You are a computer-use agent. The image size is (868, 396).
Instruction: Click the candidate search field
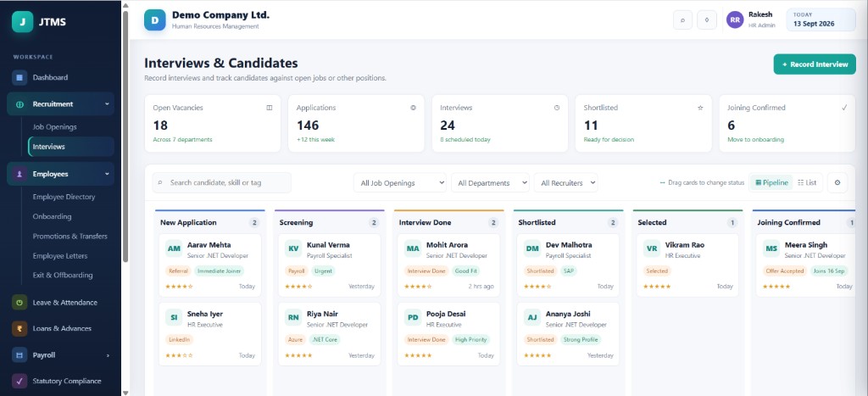[x=222, y=182]
